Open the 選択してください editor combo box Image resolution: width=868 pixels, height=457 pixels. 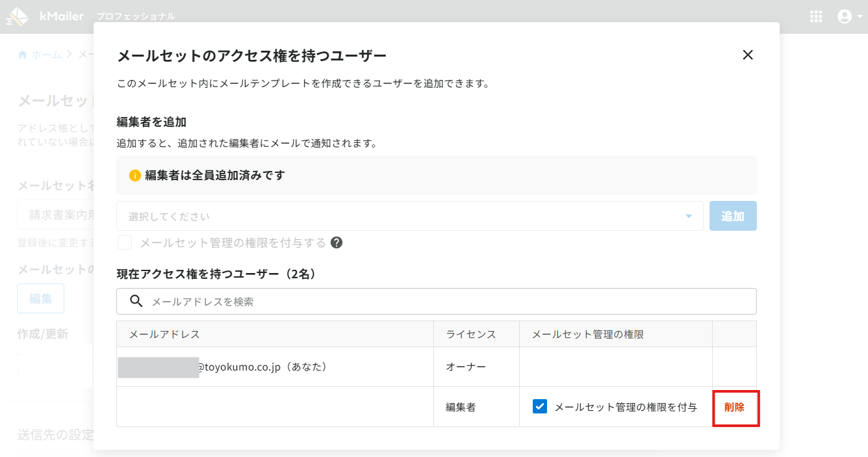tap(410, 216)
